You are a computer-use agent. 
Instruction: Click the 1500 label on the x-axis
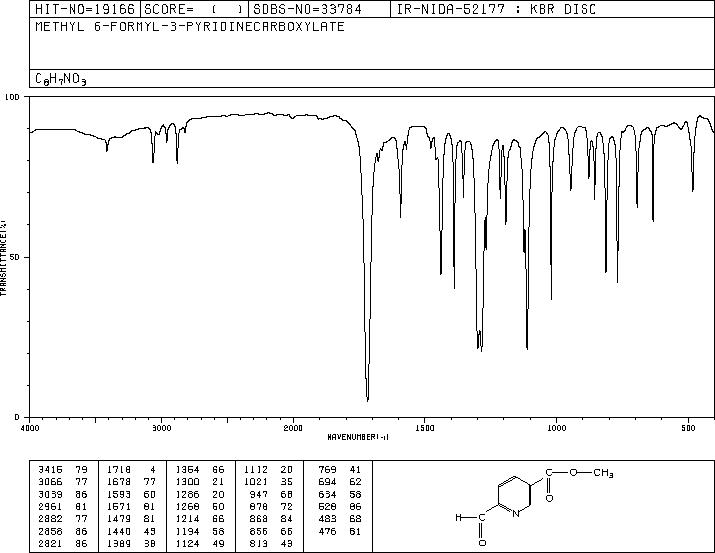(x=425, y=428)
